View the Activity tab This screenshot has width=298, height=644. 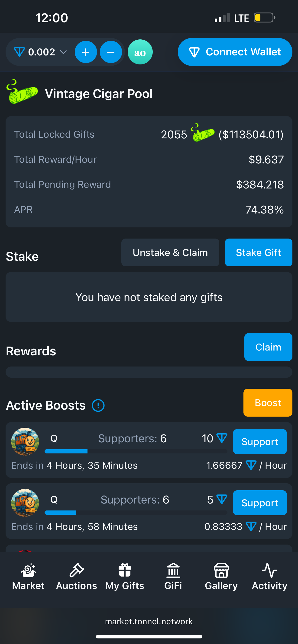coord(269,577)
